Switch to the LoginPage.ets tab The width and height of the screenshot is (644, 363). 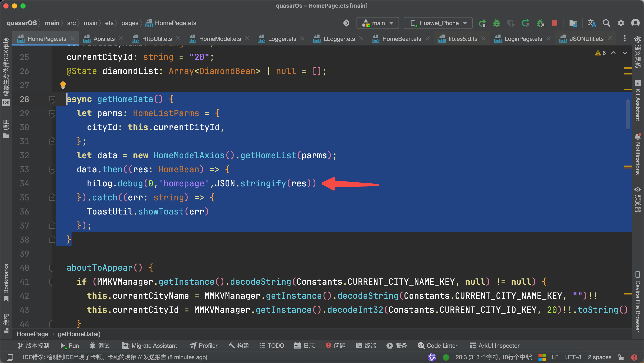[x=523, y=39]
